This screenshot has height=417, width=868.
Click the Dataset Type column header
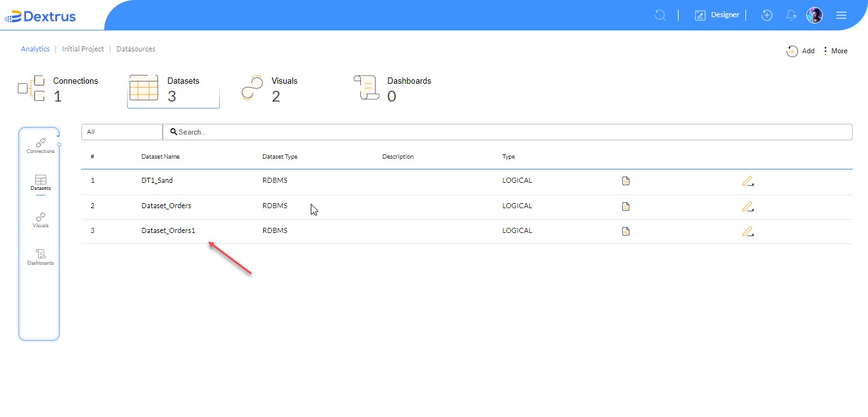(x=280, y=157)
